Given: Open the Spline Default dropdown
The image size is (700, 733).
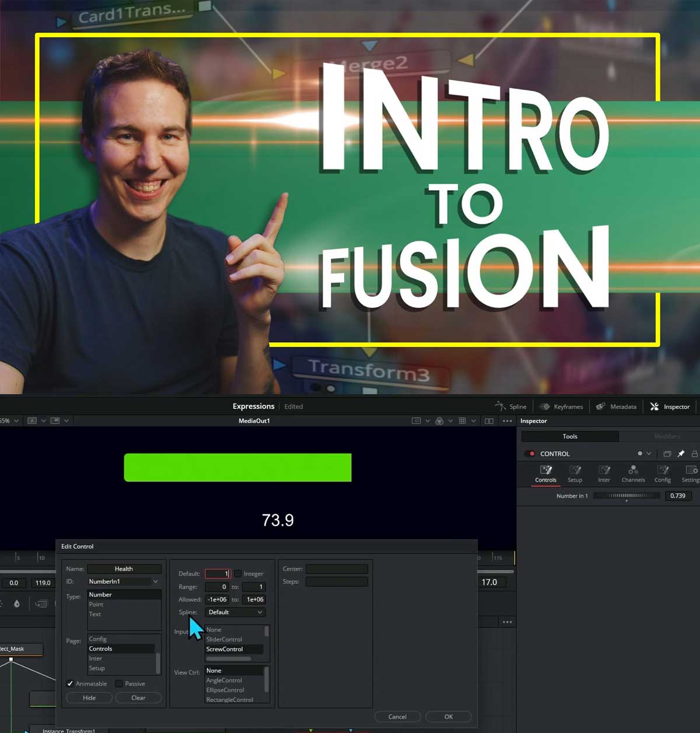Looking at the screenshot, I should [x=235, y=612].
